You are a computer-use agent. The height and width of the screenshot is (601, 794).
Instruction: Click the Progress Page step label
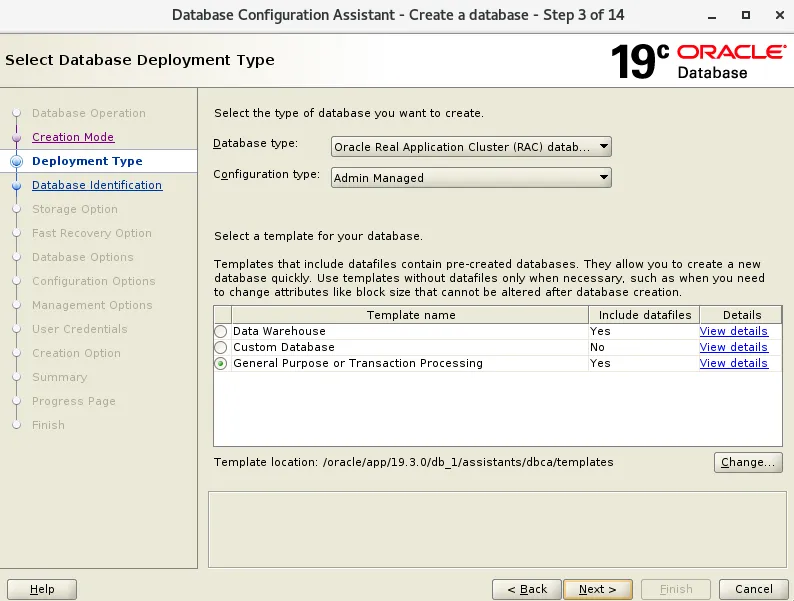click(74, 402)
